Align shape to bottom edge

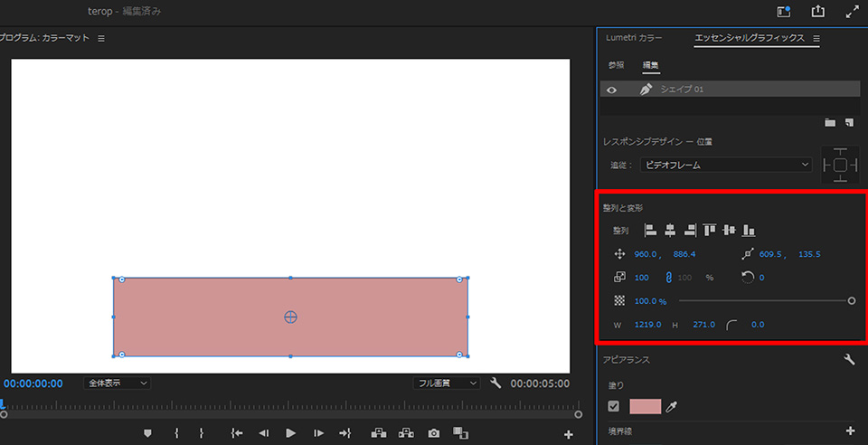tap(749, 230)
